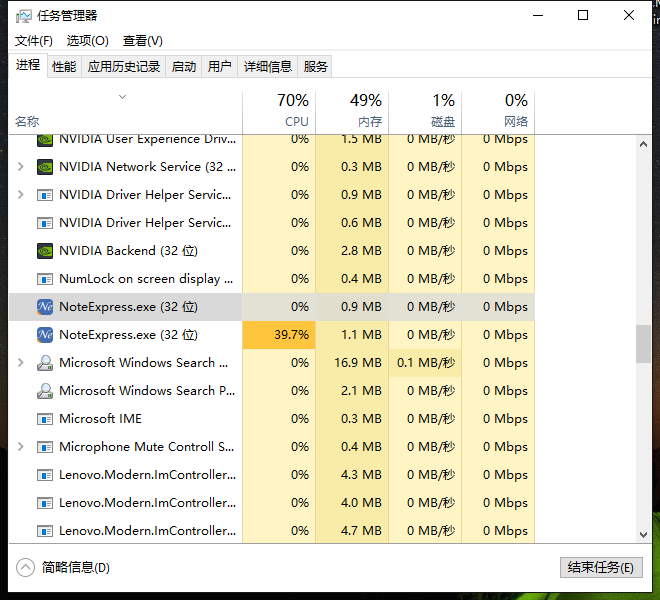Click icon of NoteExpress.exe using 0% CPU
660x600 pixels.
click(x=45, y=307)
